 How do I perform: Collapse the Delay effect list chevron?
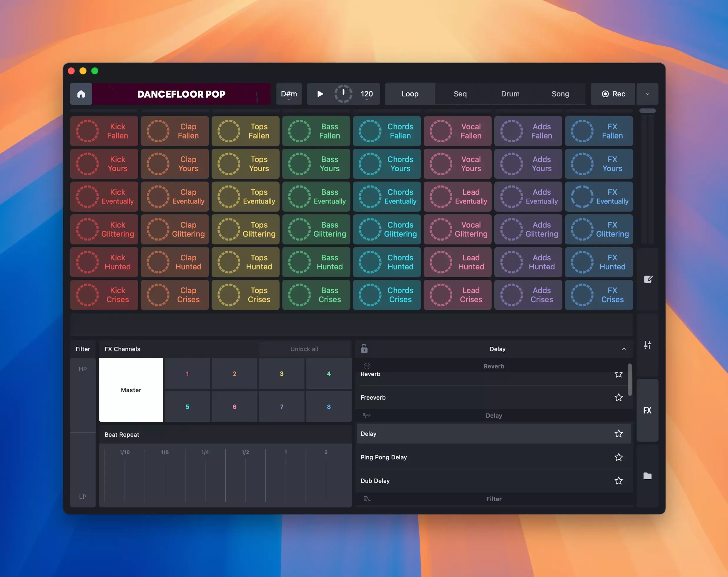coord(624,349)
